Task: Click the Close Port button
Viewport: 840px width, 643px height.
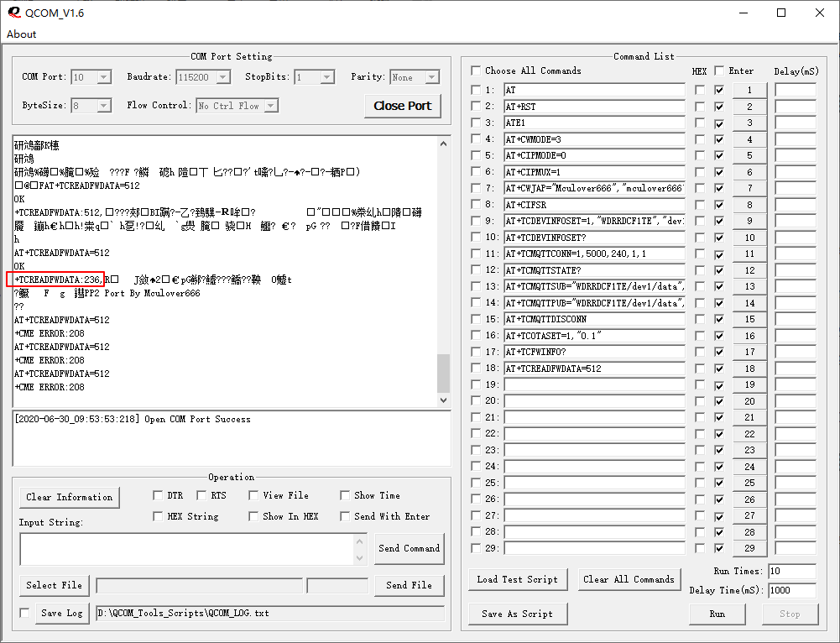Action: click(402, 106)
